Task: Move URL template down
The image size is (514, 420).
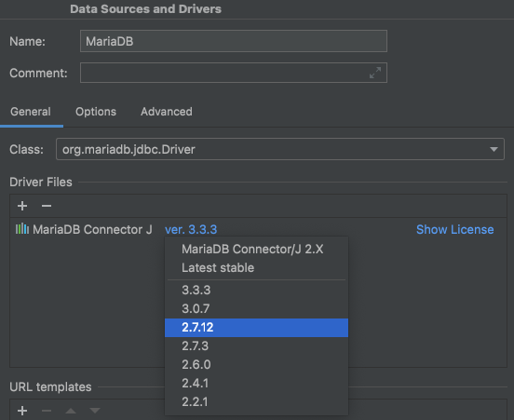Action: (x=95, y=411)
